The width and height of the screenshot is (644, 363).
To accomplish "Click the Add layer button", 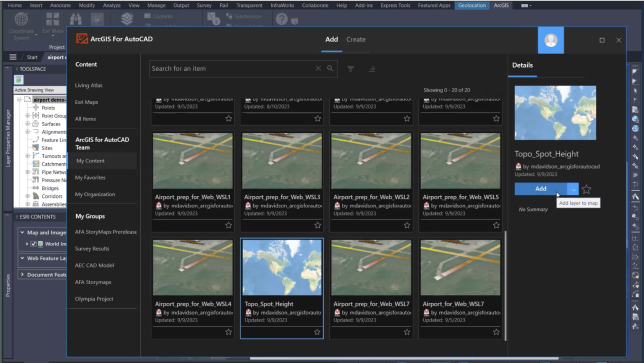I will (x=540, y=188).
